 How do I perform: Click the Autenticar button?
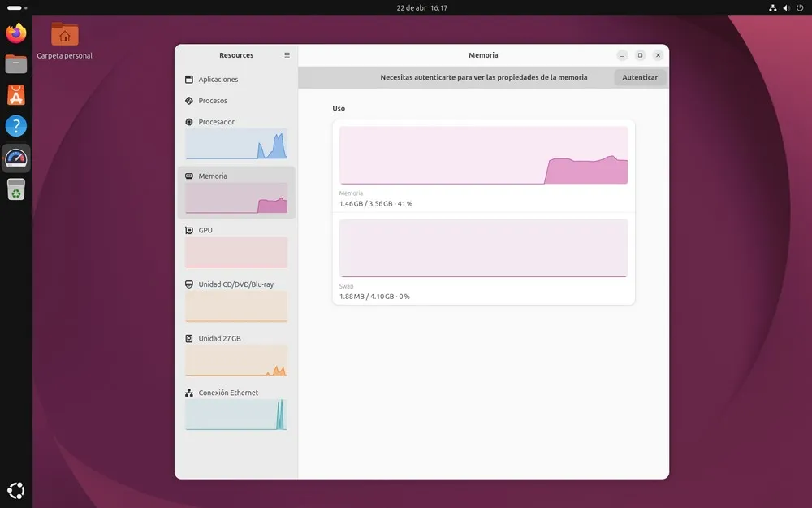pos(640,77)
